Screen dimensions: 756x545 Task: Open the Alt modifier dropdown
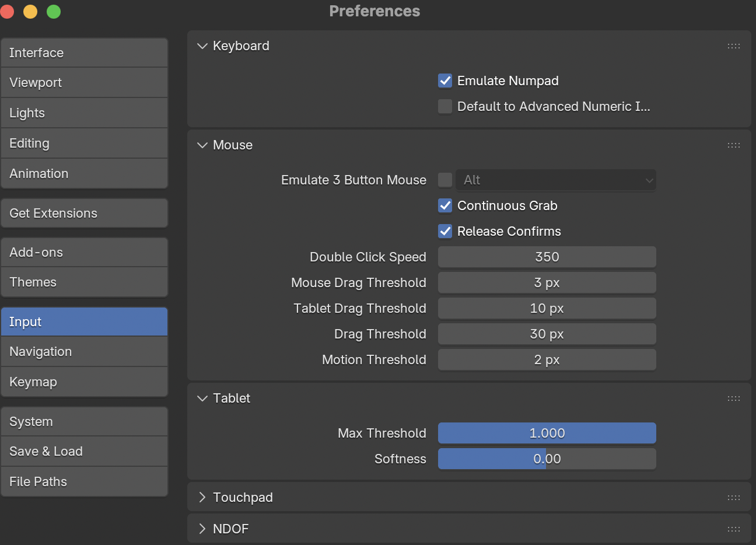pyautogui.click(x=555, y=180)
